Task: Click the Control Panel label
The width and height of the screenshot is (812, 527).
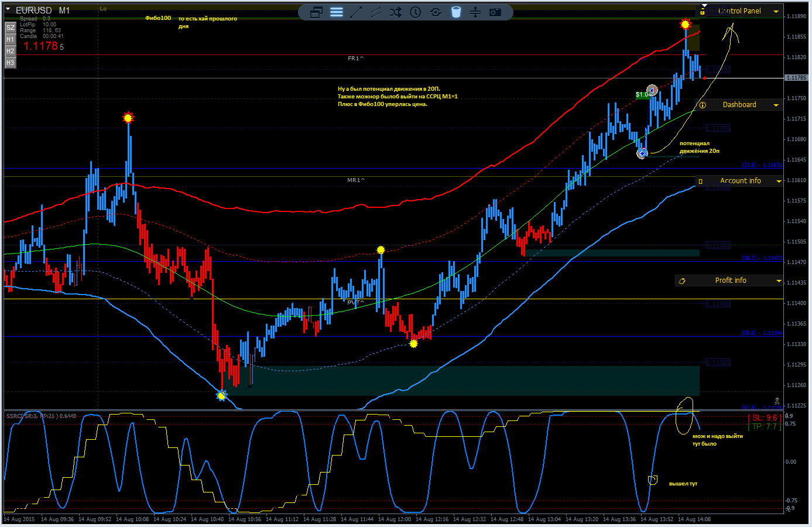Action: point(739,11)
